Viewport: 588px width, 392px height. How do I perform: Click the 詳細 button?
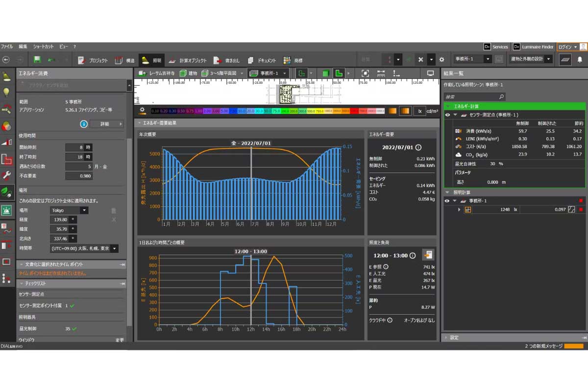click(106, 124)
